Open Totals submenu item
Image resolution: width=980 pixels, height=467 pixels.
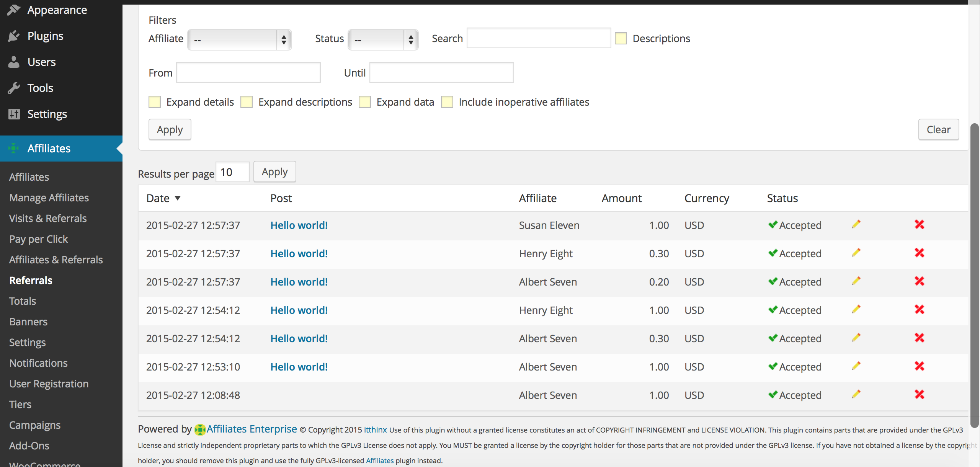pyautogui.click(x=23, y=301)
